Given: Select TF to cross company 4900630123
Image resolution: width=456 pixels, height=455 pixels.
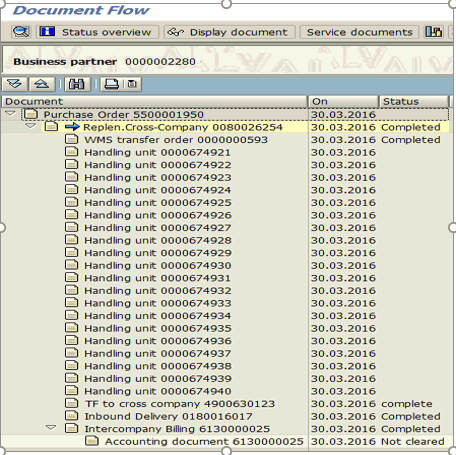Looking at the screenshot, I should [x=180, y=404].
